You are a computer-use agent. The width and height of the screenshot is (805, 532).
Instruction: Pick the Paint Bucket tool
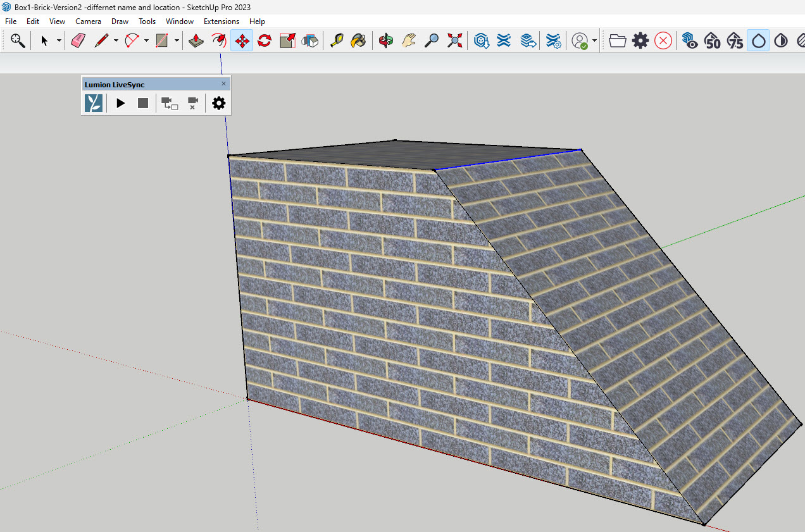click(358, 41)
